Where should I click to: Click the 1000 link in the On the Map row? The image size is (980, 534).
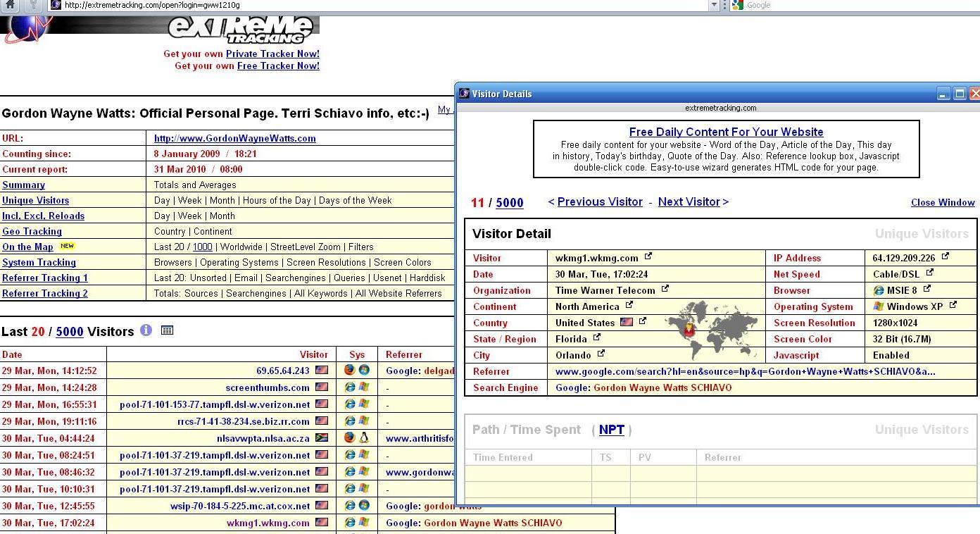tap(203, 247)
